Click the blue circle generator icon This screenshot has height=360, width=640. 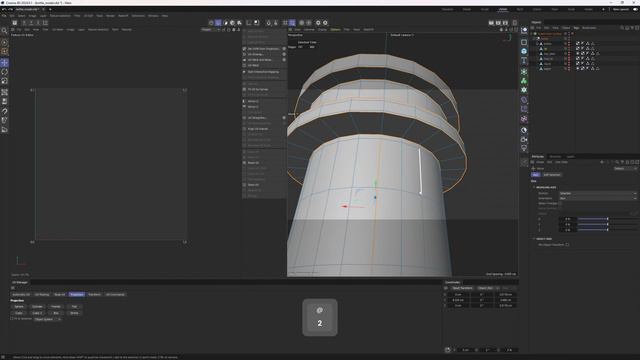tap(524, 51)
